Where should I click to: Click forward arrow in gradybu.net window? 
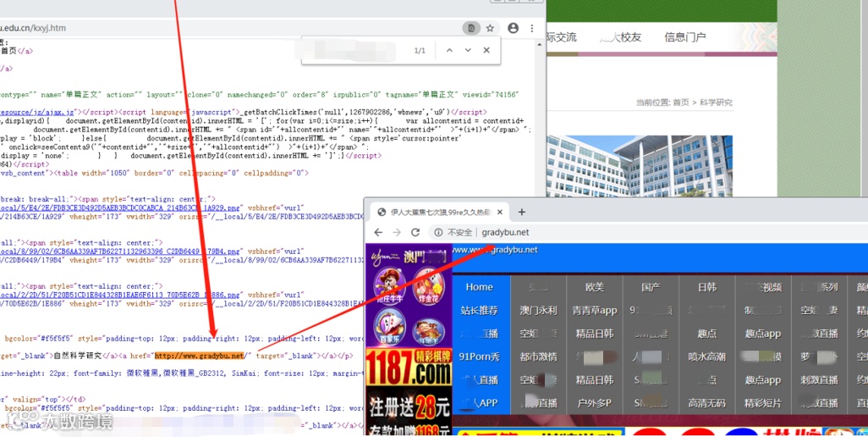pyautogui.click(x=397, y=233)
